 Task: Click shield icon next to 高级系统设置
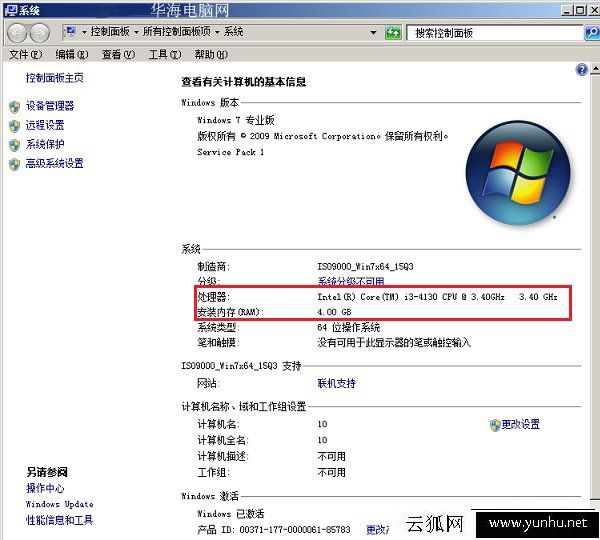(x=15, y=164)
